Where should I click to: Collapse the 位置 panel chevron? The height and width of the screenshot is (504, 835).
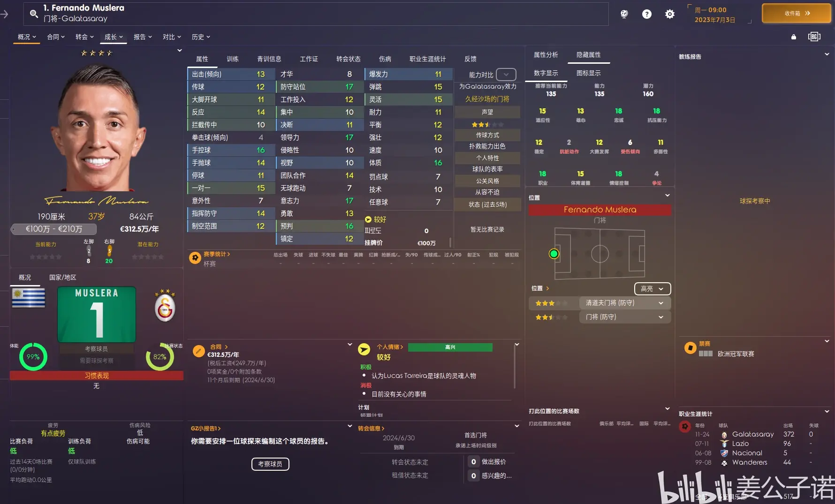[668, 196]
